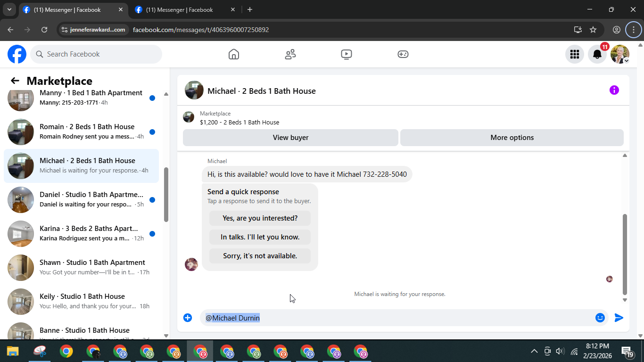Image resolution: width=644 pixels, height=362 pixels.
Task: Open Shawn Studio 1 Bath Apartment conversation
Action: [x=81, y=268]
